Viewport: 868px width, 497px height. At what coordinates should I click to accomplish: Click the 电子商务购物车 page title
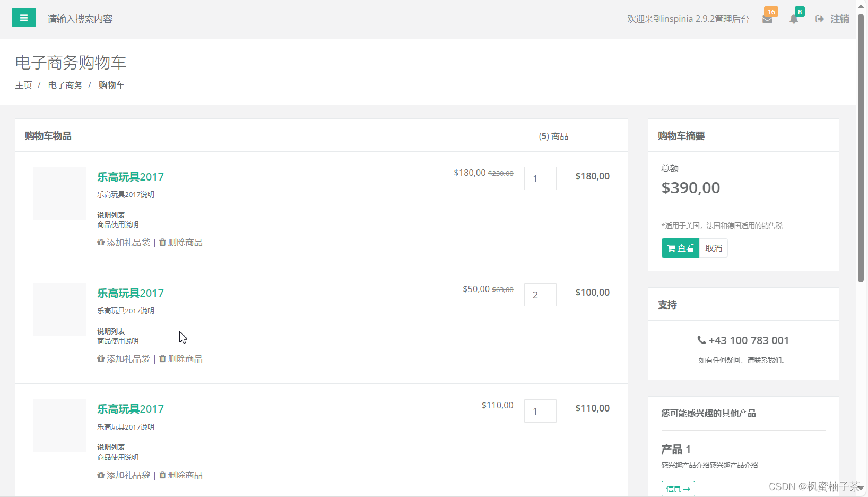click(71, 63)
